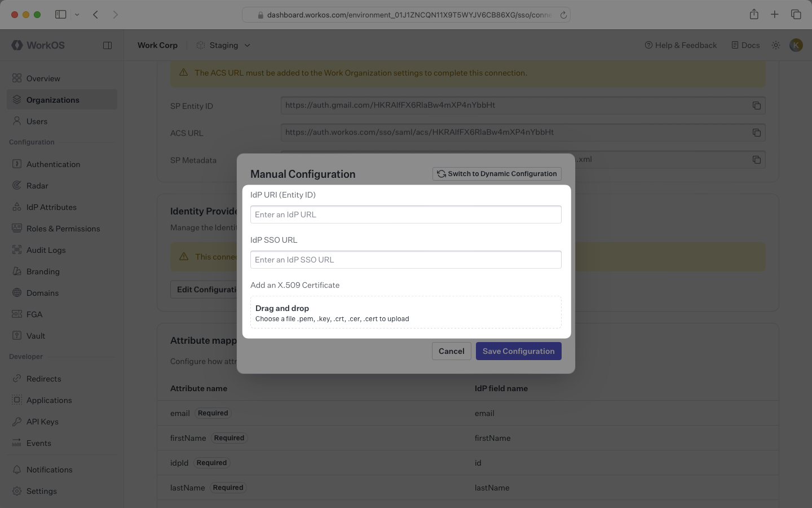
Task: Click the WorkOS logo
Action: [x=38, y=45]
